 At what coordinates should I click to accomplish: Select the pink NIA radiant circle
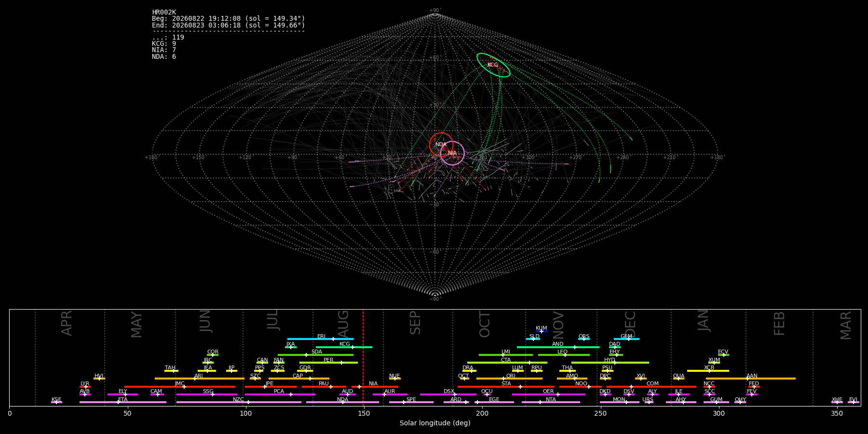tap(452, 153)
